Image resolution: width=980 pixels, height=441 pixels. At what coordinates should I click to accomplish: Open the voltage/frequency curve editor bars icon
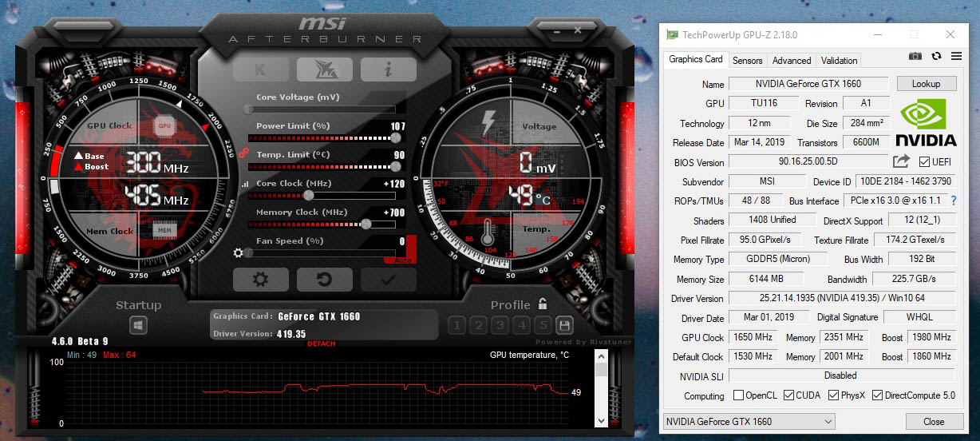click(244, 185)
